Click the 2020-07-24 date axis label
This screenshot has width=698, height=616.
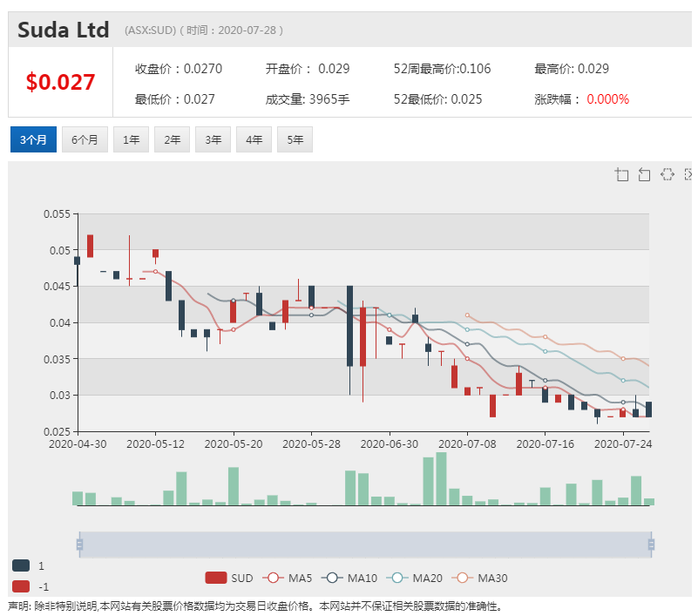(623, 444)
